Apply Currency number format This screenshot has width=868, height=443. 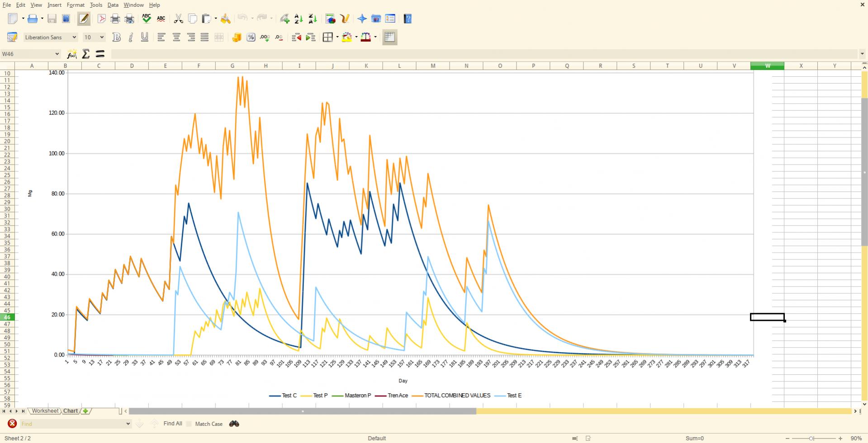tap(237, 37)
